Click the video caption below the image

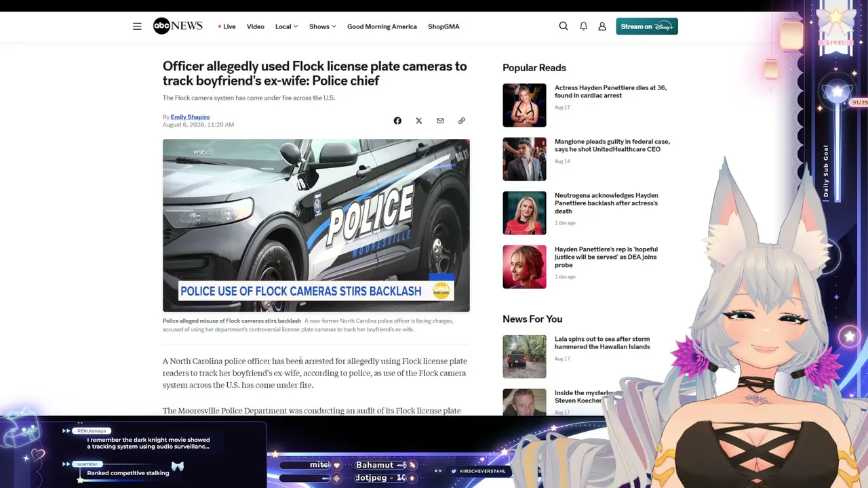(308, 325)
